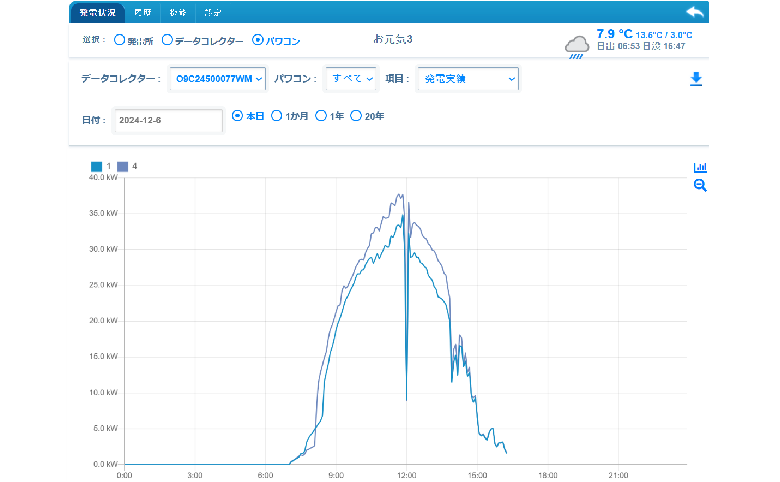The height and width of the screenshot is (482, 780).
Task: Choose the 1年 date range option
Action: click(321, 116)
